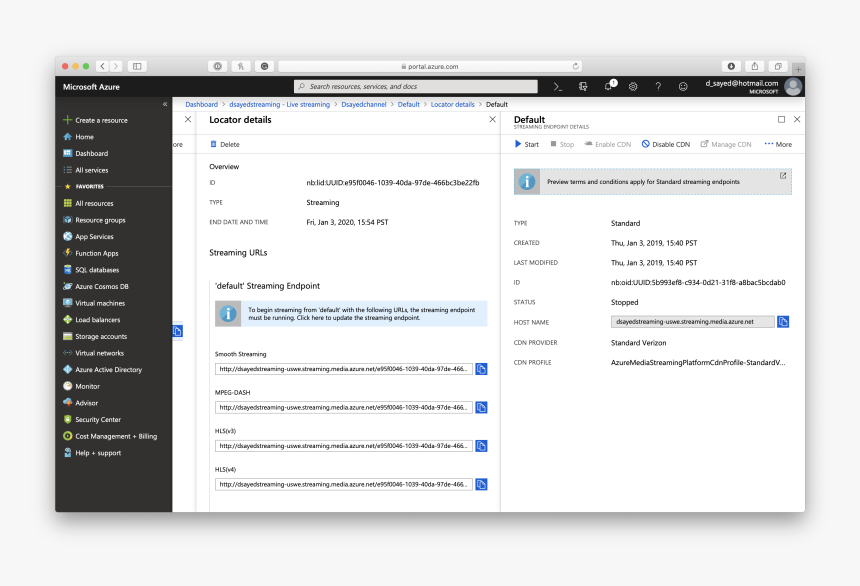The width and height of the screenshot is (860, 586).
Task: Select Storage accounts from the sidebar
Action: coord(101,336)
